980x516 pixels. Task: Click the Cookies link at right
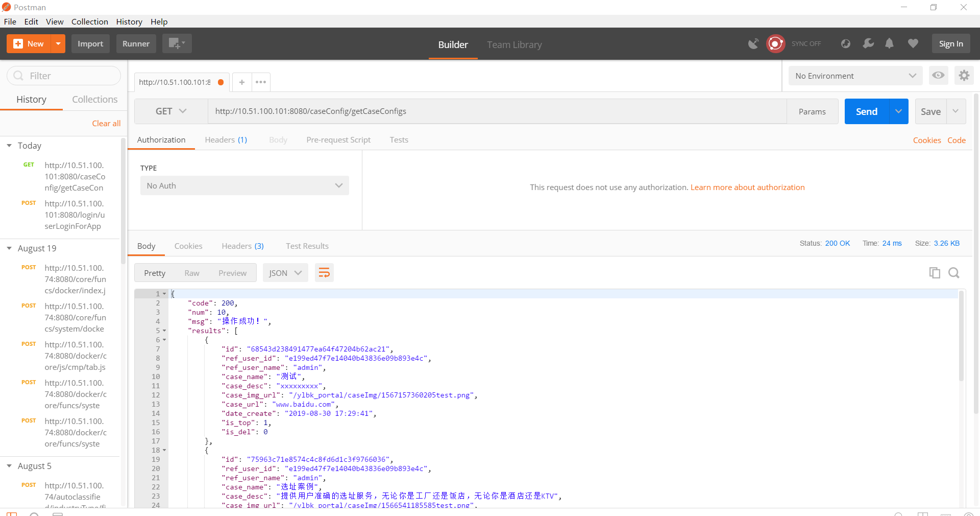[x=927, y=140]
